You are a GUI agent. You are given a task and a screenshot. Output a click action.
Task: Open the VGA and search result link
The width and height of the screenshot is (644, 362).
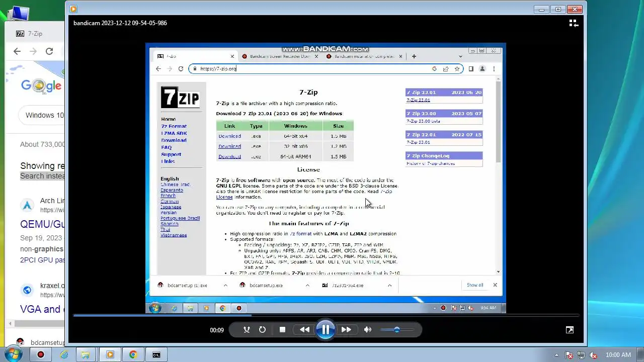tap(42, 309)
